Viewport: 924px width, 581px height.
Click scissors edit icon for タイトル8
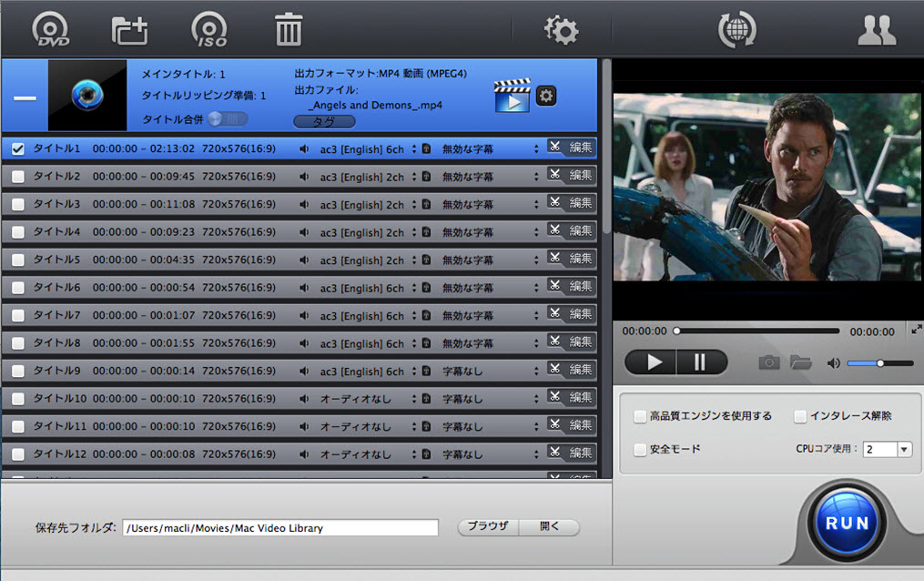(554, 341)
